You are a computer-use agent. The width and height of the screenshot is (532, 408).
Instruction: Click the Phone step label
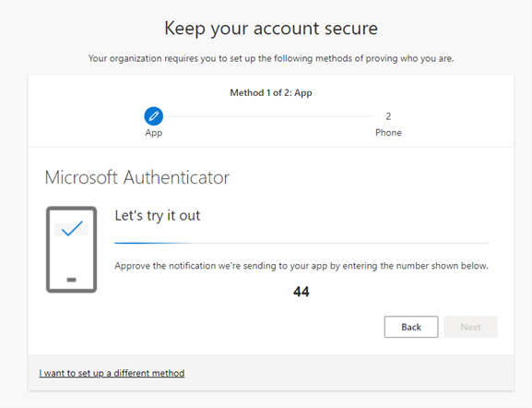click(x=388, y=133)
